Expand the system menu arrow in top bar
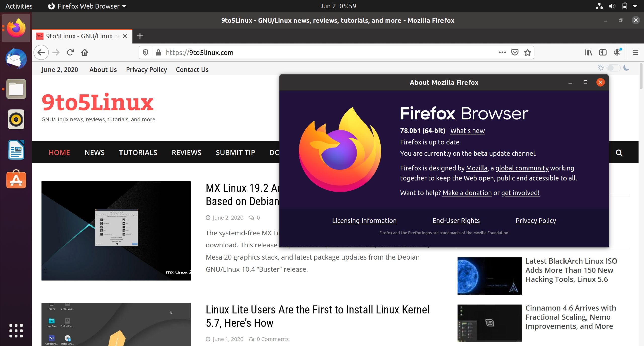 (x=635, y=6)
